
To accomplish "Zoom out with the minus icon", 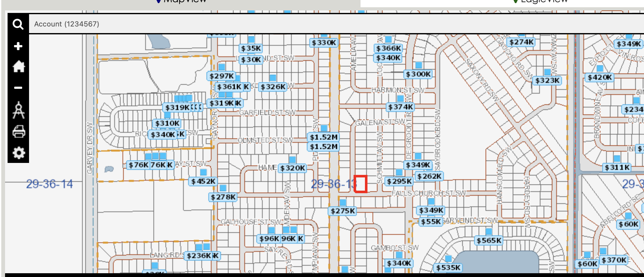I will [x=18, y=88].
